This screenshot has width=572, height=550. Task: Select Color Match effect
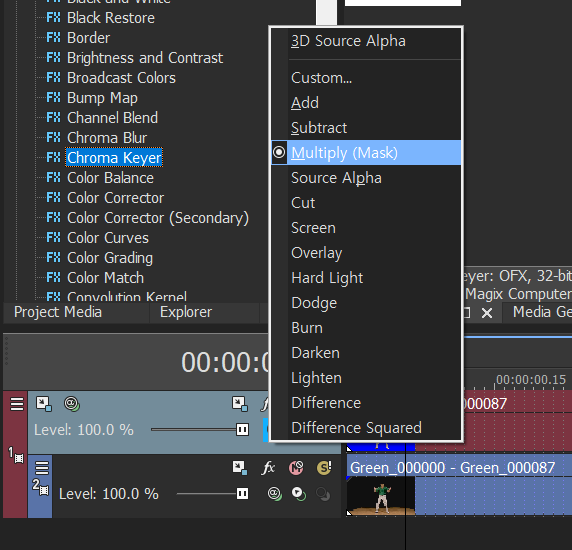(x=105, y=278)
